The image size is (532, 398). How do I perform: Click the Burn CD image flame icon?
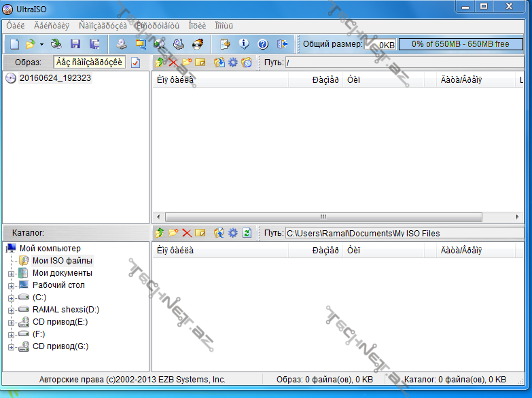(x=198, y=44)
